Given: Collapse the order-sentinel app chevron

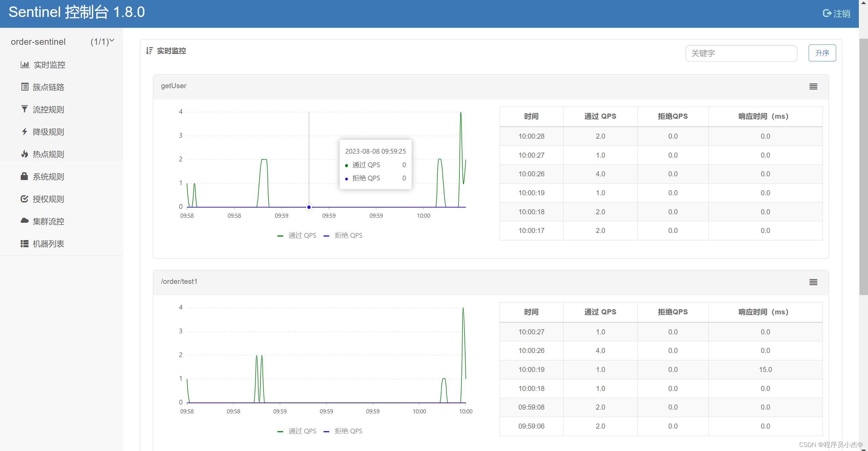Looking at the screenshot, I should tap(112, 40).
